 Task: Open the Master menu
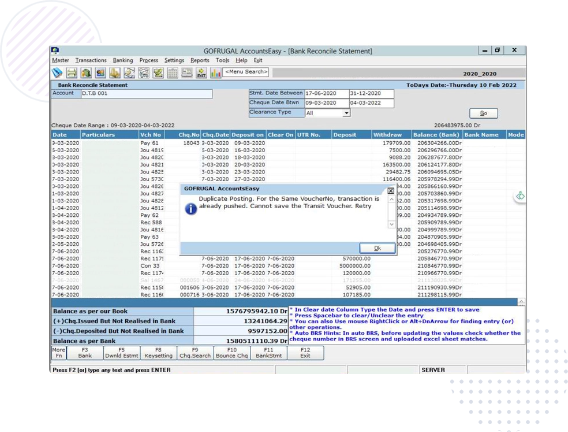click(60, 60)
